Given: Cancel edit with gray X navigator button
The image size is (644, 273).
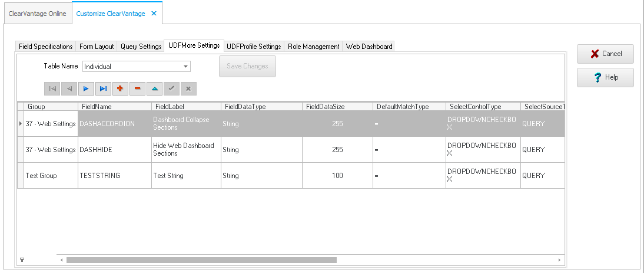Looking at the screenshot, I should [188, 88].
